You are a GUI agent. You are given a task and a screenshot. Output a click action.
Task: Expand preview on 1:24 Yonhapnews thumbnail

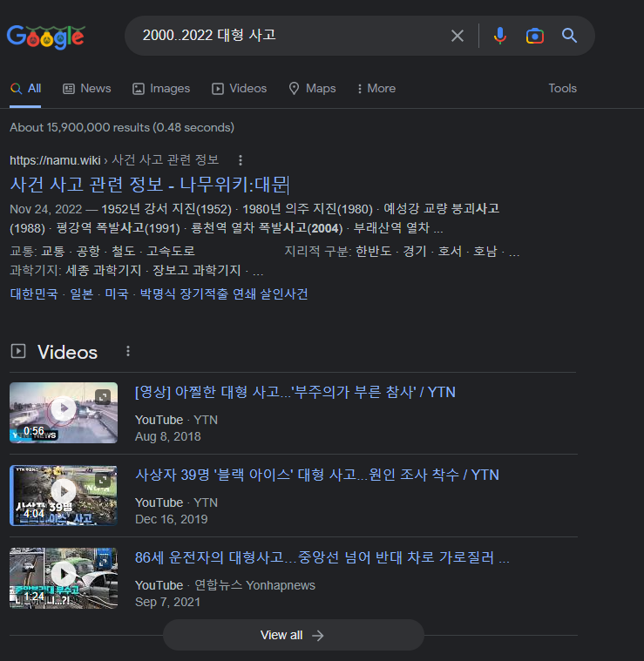103,563
